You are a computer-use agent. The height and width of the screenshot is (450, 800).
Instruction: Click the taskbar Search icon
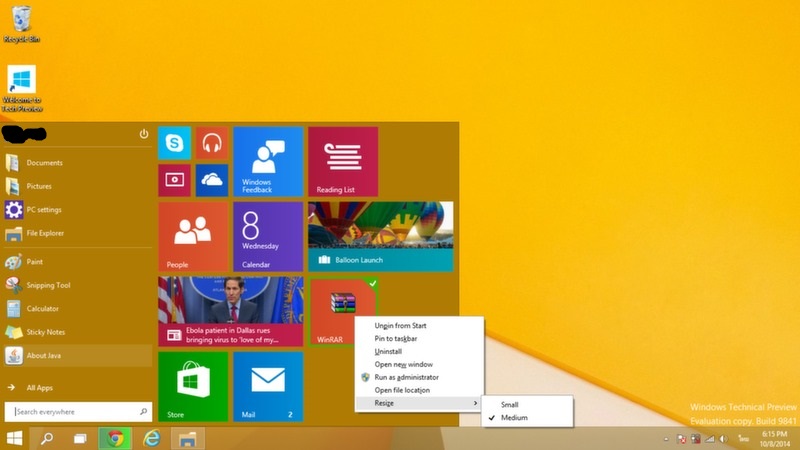[47, 438]
